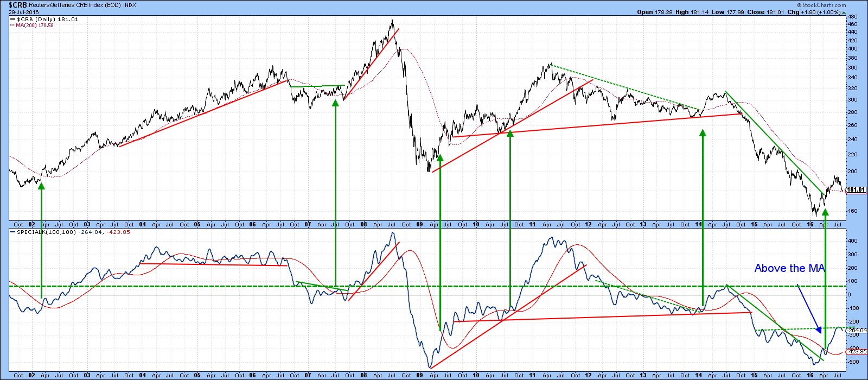Click the 'Above the MA' annotation text
The width and height of the screenshot is (868, 380).
point(789,268)
